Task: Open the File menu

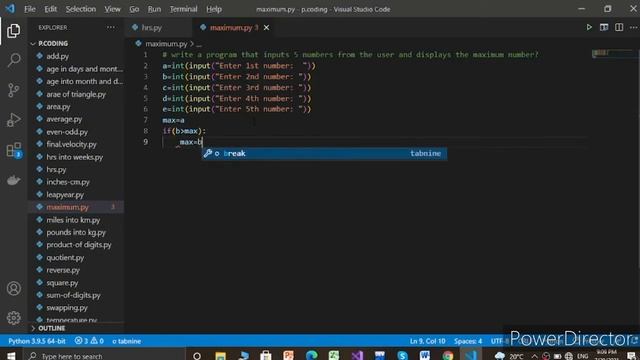Action: click(x=30, y=9)
